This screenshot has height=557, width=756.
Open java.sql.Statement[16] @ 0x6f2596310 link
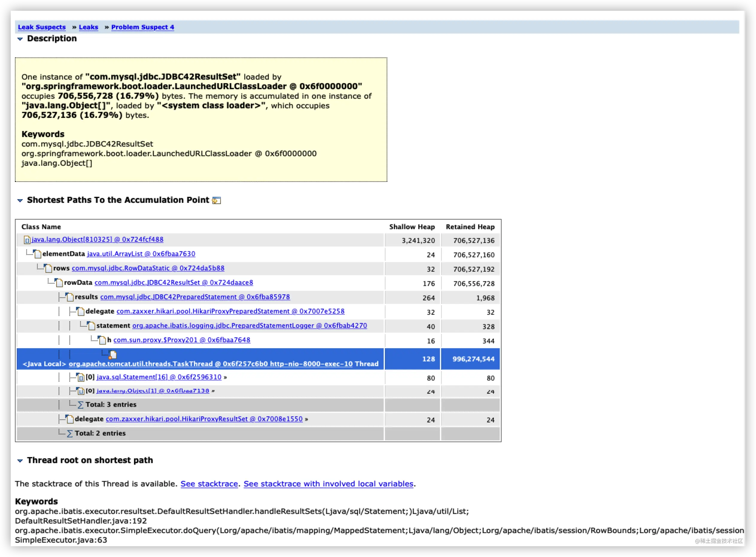(159, 377)
